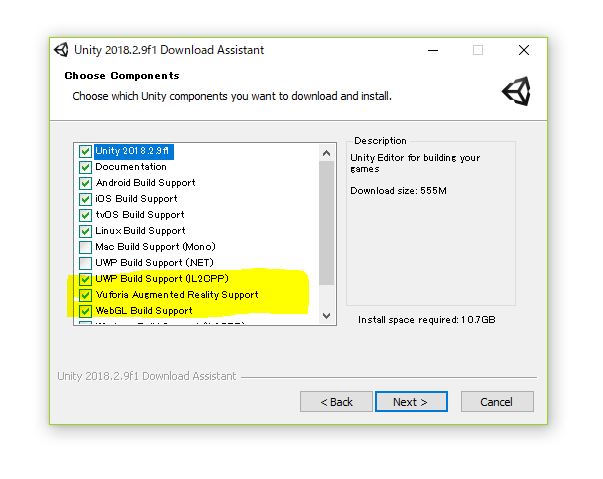Image resolution: width=603 pixels, height=479 pixels.
Task: Select the UWP Build Support (IL2CPP) label
Action: click(x=162, y=279)
